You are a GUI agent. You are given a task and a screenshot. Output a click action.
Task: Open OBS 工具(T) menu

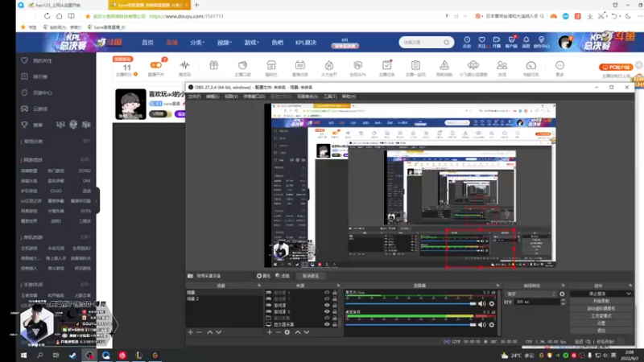click(330, 97)
